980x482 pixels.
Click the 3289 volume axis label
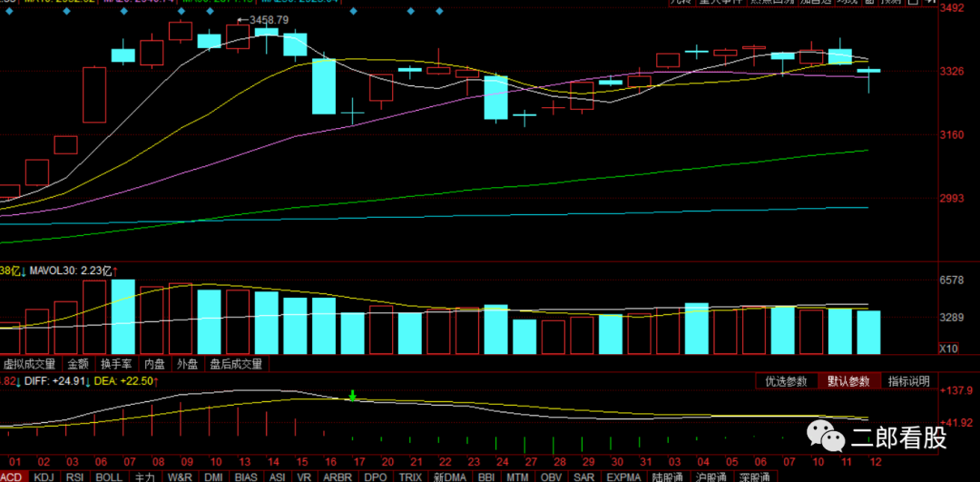[x=953, y=318]
